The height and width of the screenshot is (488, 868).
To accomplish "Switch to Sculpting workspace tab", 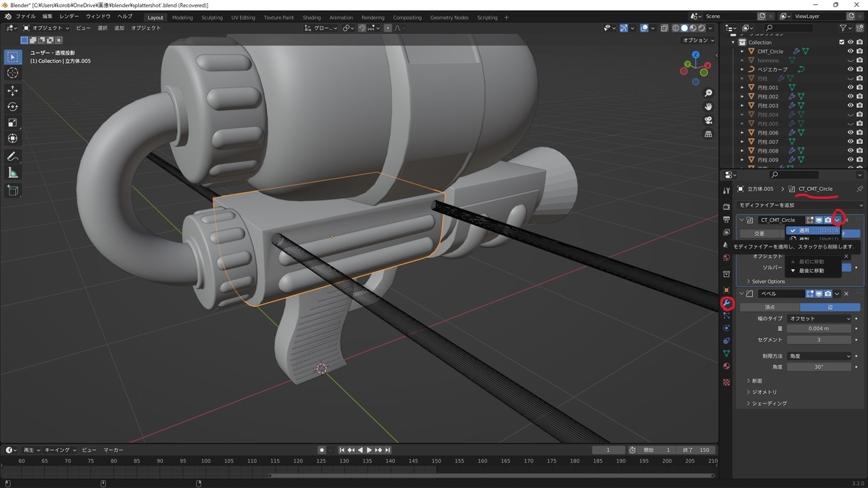I will pyautogui.click(x=212, y=17).
